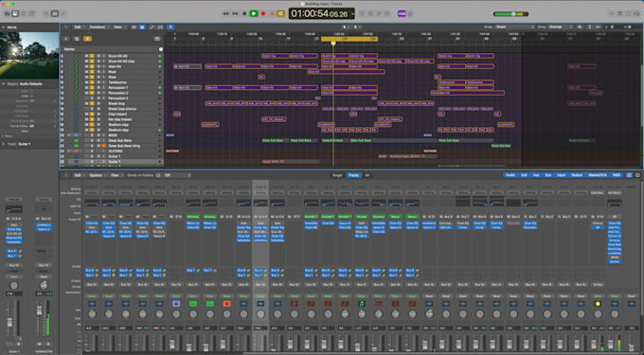Open the display mode arrow next to time display
This screenshot has width=644, height=355.
pos(352,13)
